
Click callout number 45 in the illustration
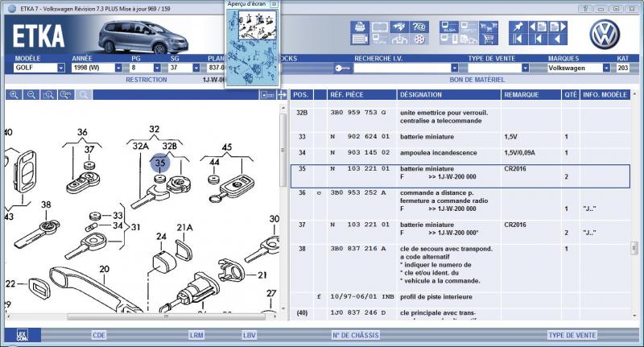point(227,147)
